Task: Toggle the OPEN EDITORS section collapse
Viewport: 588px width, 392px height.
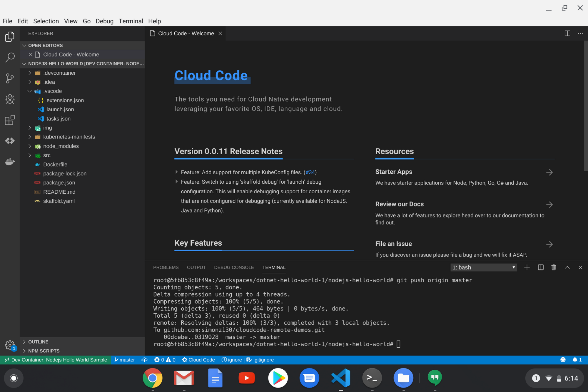Action: pyautogui.click(x=24, y=46)
